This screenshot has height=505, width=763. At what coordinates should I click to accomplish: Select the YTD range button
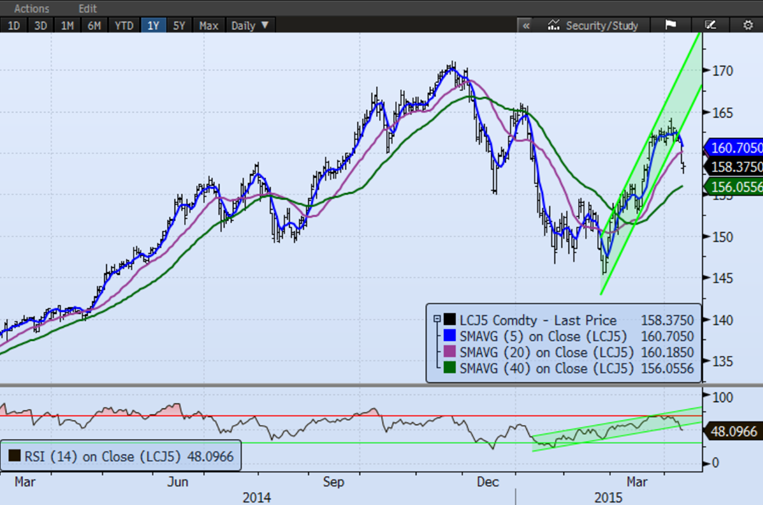(x=125, y=24)
